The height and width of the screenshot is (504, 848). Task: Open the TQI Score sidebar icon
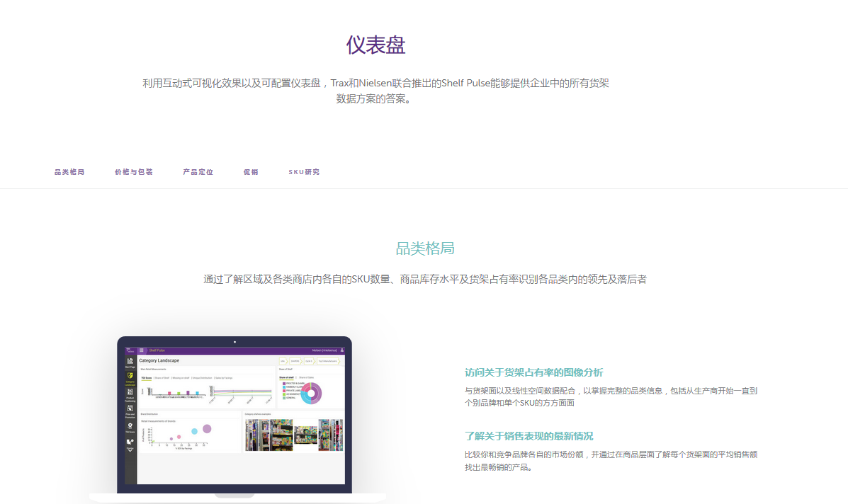tap(130, 425)
